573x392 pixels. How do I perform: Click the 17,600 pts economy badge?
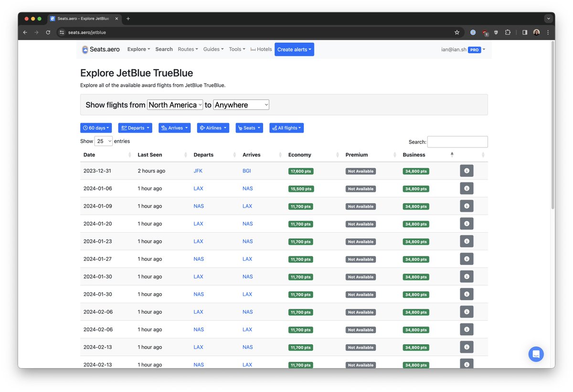[301, 171]
